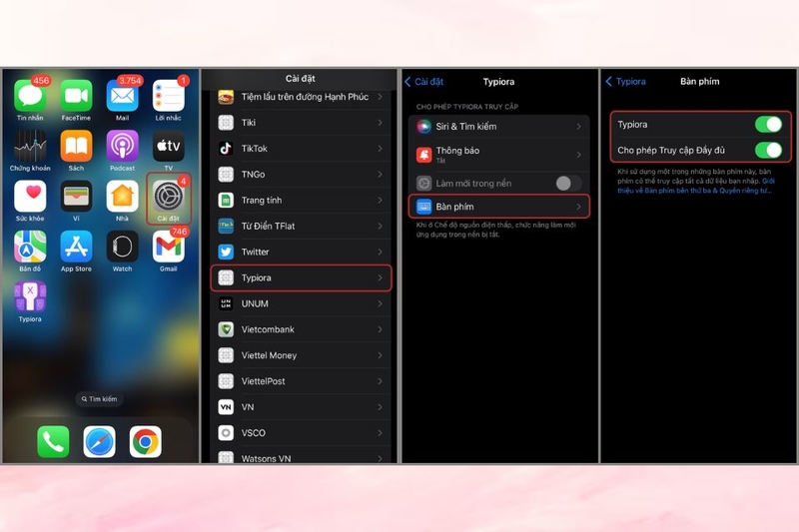Screen dimensions: 799x532
Task: Open Safari from the dock
Action: tap(99, 441)
